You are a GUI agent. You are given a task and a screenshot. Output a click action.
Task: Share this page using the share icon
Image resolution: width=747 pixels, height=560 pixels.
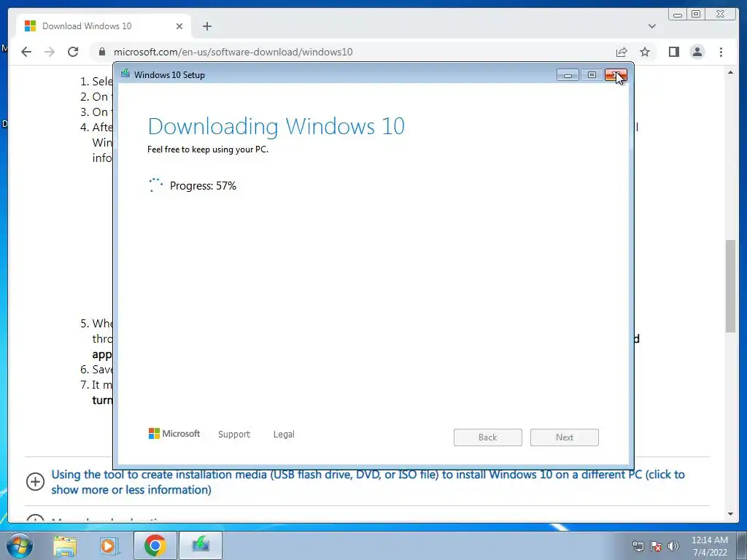click(x=622, y=52)
